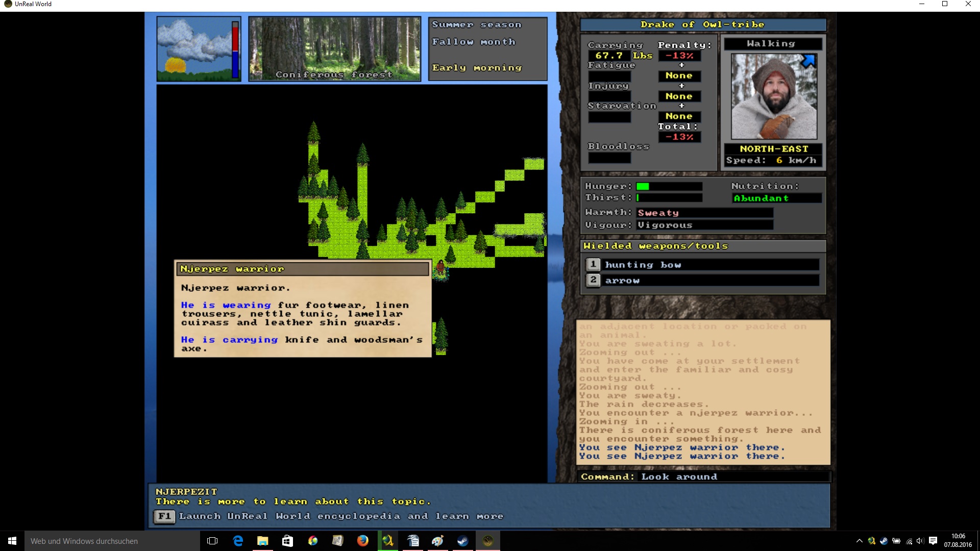Viewport: 980px width, 551px height.
Task: Click 'He is carrying' text in popup
Action: (229, 340)
